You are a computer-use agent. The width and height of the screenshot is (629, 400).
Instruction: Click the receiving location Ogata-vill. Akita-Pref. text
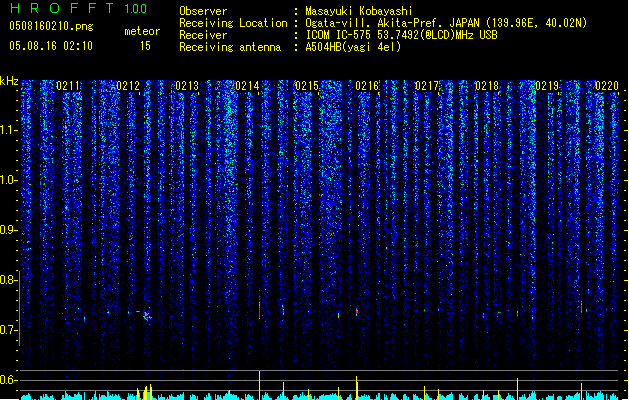375,23
